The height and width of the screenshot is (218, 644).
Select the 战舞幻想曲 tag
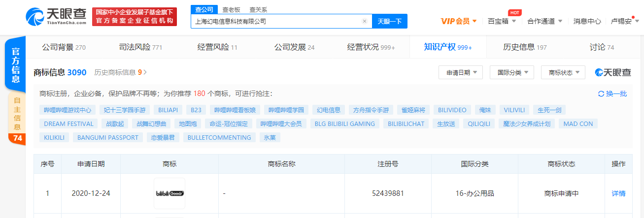click(x=152, y=124)
